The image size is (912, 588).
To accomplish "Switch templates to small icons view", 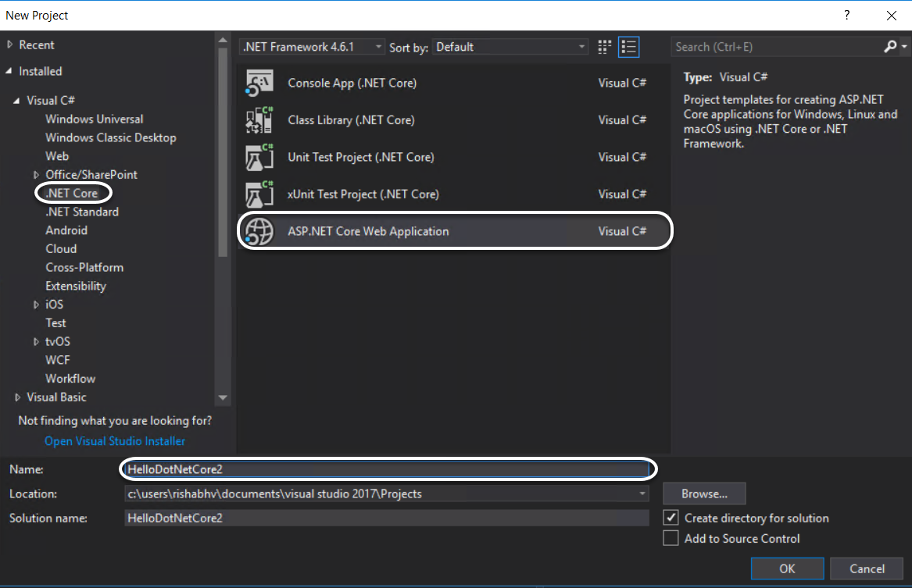I will click(605, 47).
